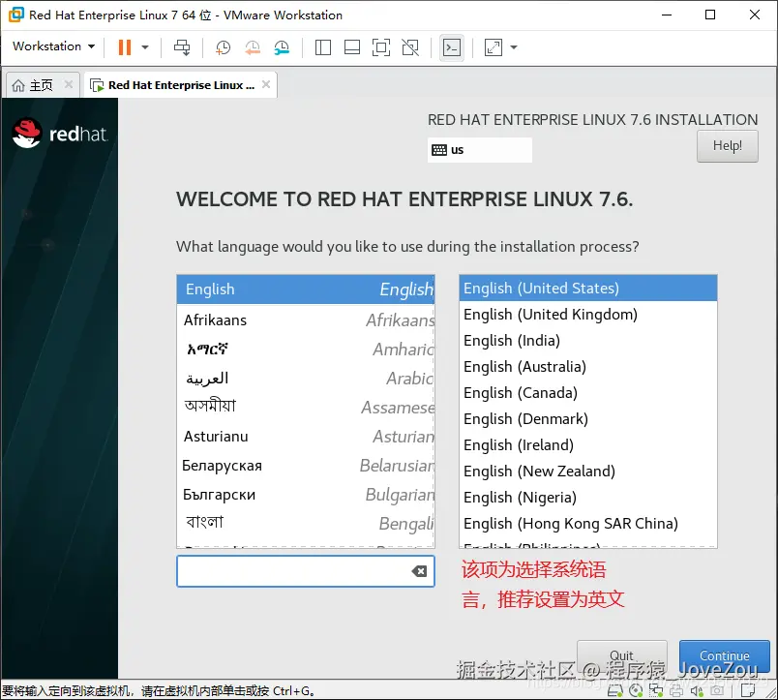Click the virtual printer status bar icon
The image size is (778, 700).
pyautogui.click(x=676, y=690)
